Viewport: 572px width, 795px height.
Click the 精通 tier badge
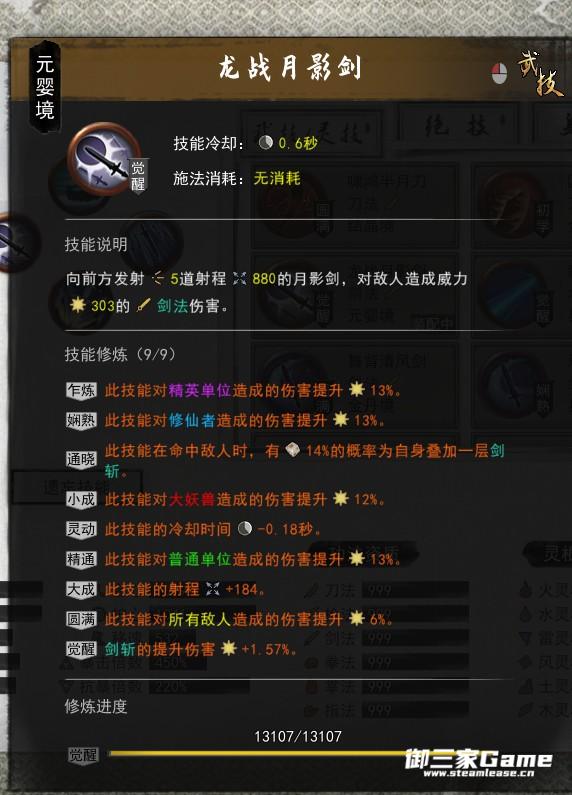tap(81, 559)
